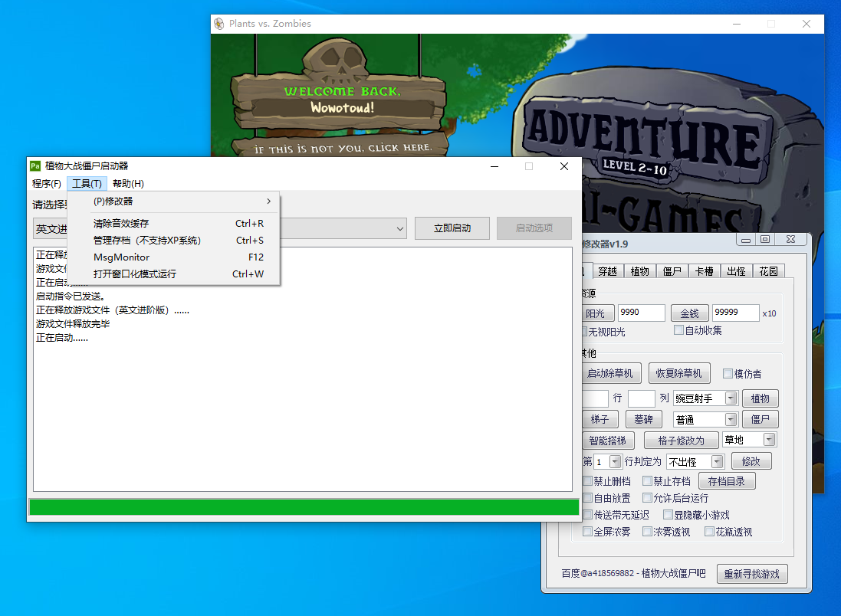Viewport: 841px width, 616px height.
Task: Open the game version combo box arrow
Action: click(400, 228)
